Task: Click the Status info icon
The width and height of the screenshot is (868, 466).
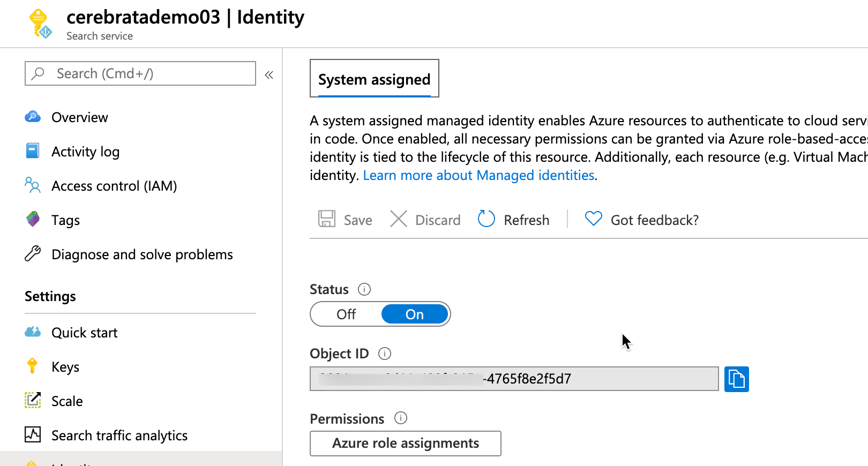Action: (364, 289)
